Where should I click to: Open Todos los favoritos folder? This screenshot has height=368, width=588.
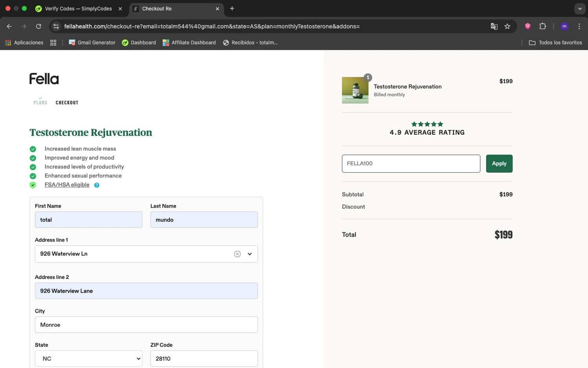click(555, 42)
